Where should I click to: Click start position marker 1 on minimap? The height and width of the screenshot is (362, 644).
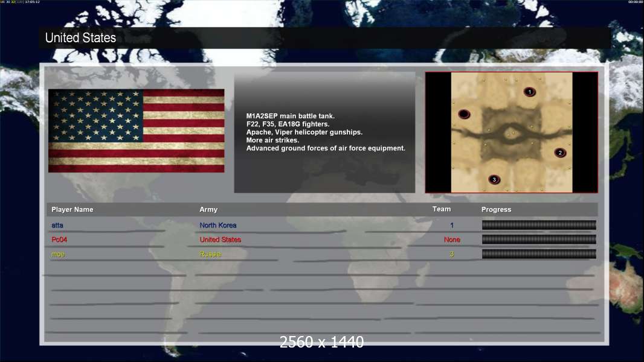point(530,92)
